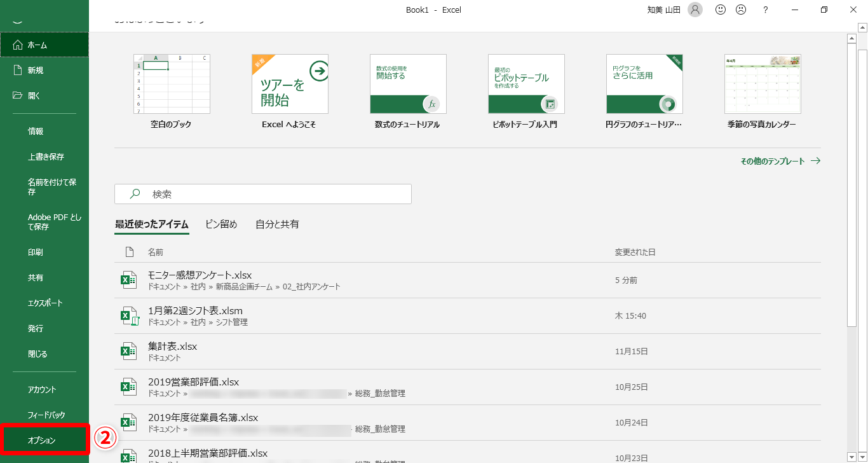Screen dimensions: 868x463
Task: Open 集計表.xlsx file
Action: [468, 352]
